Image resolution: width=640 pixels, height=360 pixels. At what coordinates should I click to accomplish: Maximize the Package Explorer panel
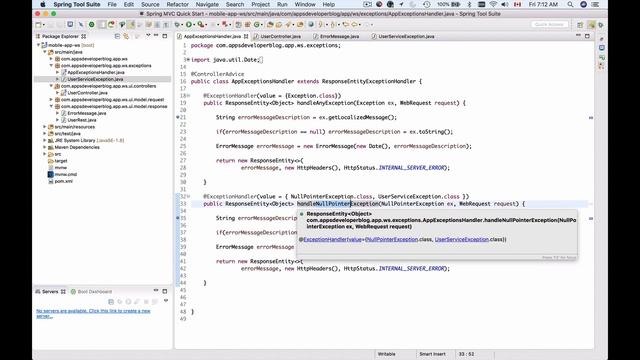[165, 36]
